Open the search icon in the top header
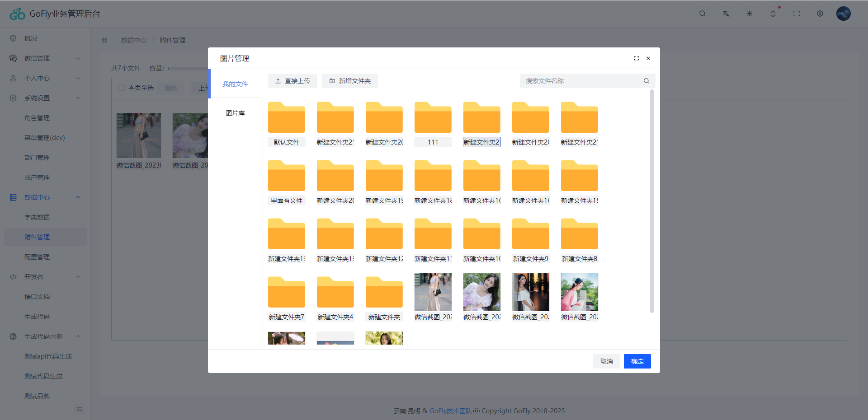This screenshot has width=868, height=420. click(x=702, y=14)
